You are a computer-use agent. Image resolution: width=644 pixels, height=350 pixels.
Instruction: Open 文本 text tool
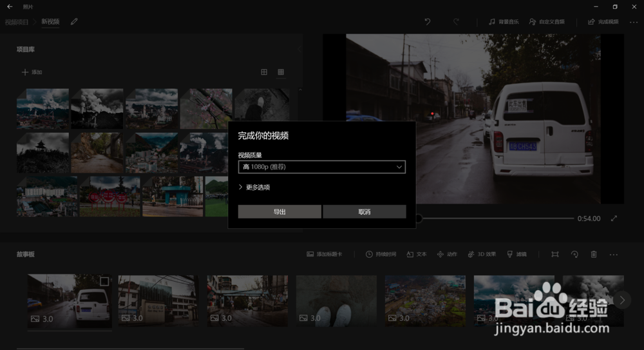tap(417, 254)
